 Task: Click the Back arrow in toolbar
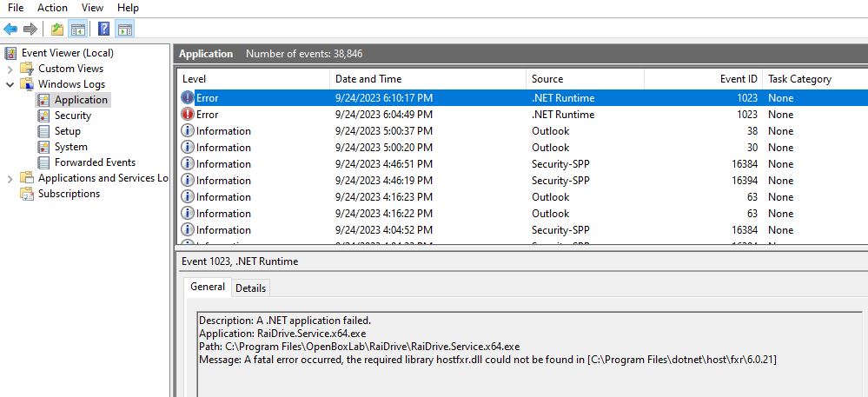(x=10, y=30)
